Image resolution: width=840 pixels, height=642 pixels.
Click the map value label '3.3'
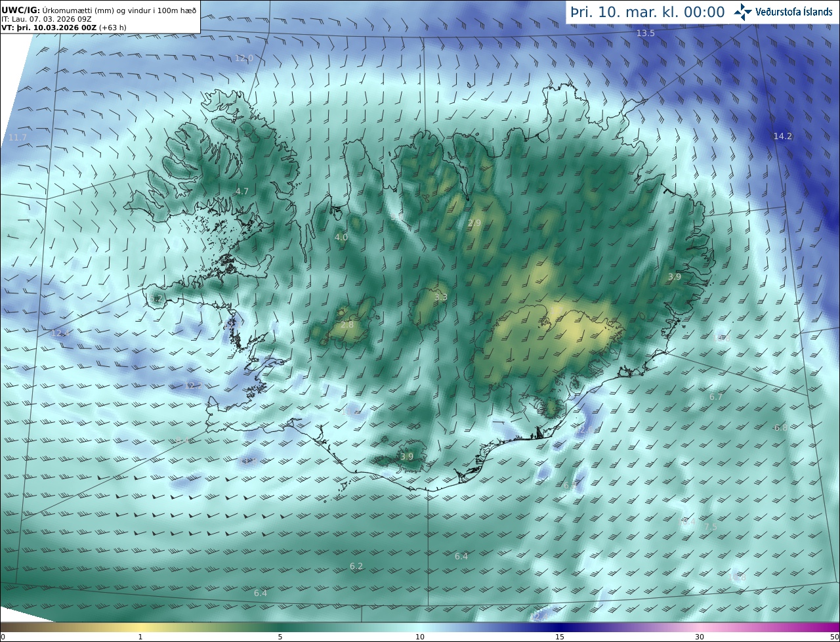[x=441, y=297]
